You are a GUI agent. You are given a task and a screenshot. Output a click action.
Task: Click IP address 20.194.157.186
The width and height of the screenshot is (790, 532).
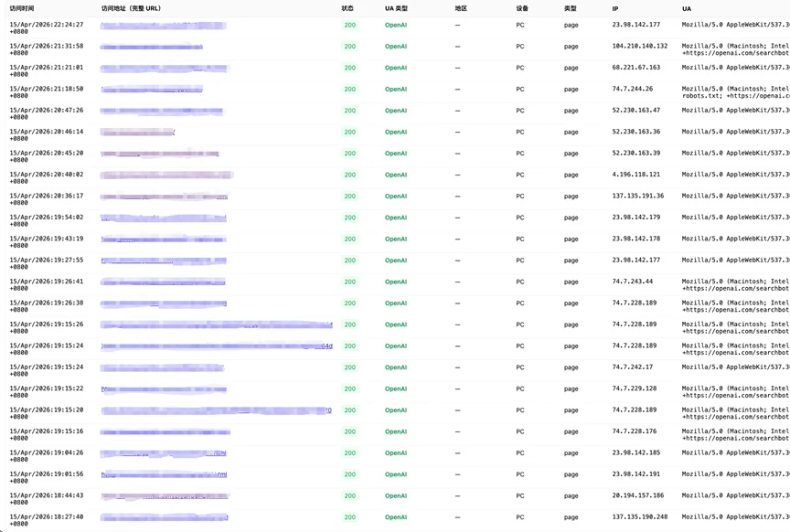[638, 495]
